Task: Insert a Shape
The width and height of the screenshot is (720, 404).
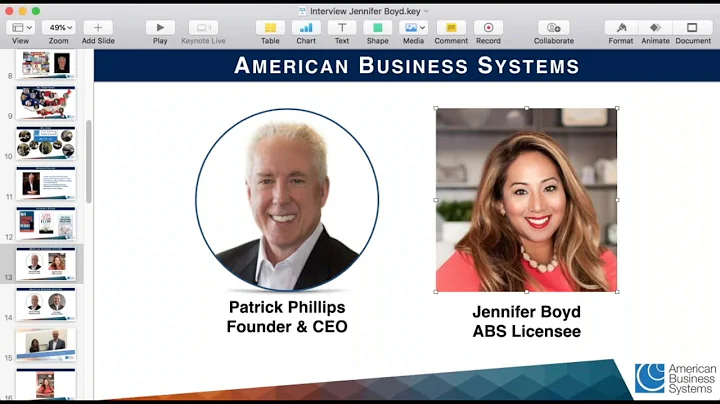Action: click(377, 28)
